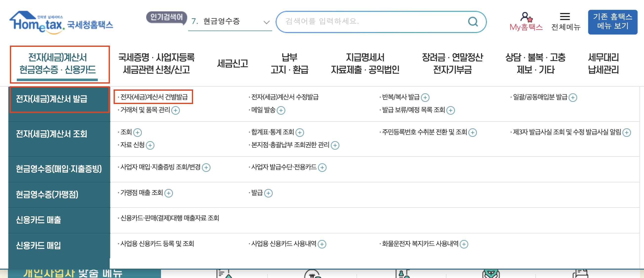Select 신용카드 매입 side category
The height and width of the screenshot is (278, 644).
pyautogui.click(x=38, y=245)
